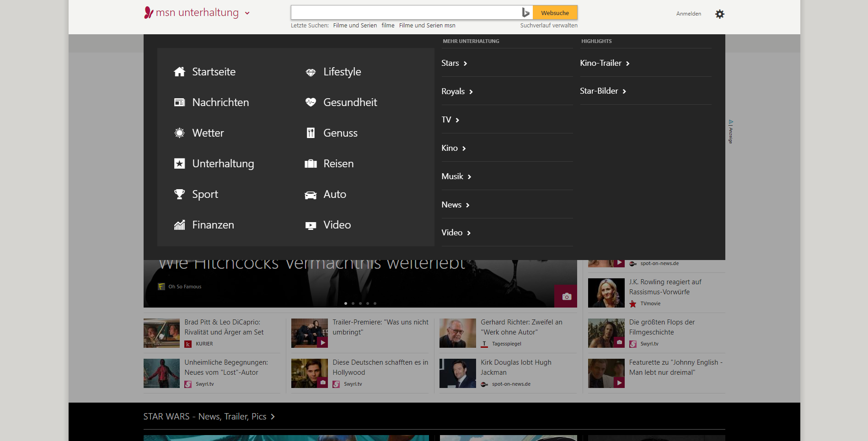Viewport: 868px width, 441px height.
Task: Open Startseite from the menu
Action: (214, 72)
